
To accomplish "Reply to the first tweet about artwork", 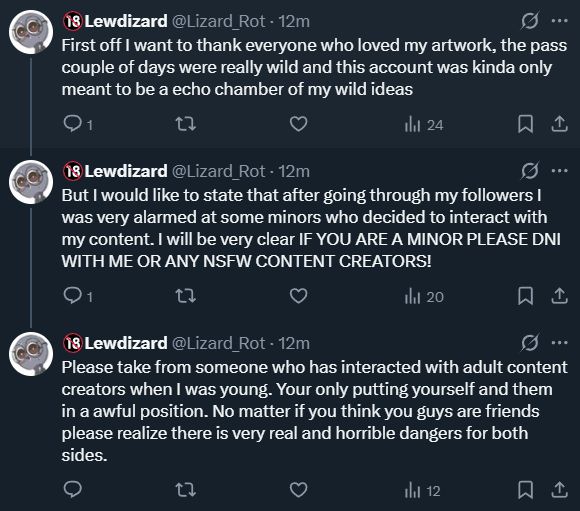I will [78, 124].
